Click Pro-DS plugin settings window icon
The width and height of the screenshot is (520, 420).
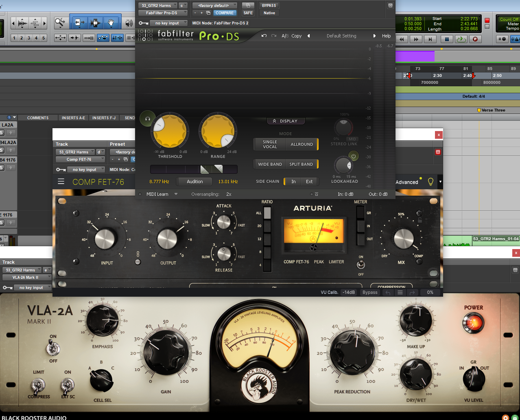[x=247, y=5]
